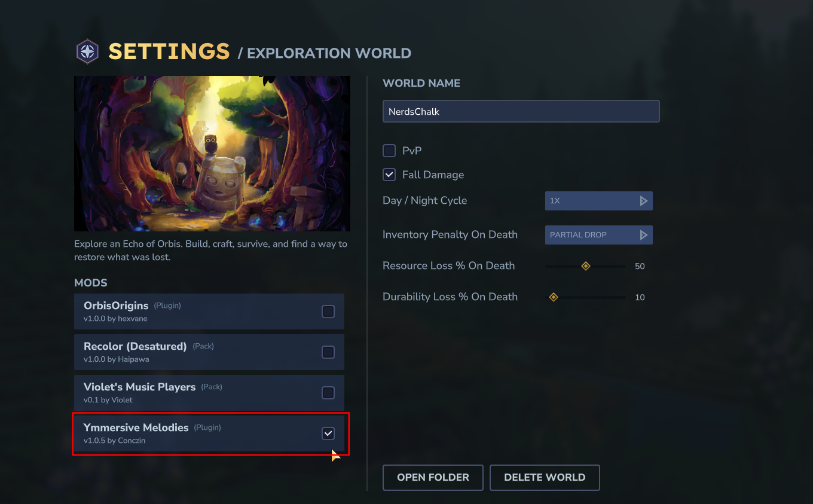Open the Day / Night Cycle 1X dropdown
Viewport: 813px width, 504px height.
pos(591,201)
